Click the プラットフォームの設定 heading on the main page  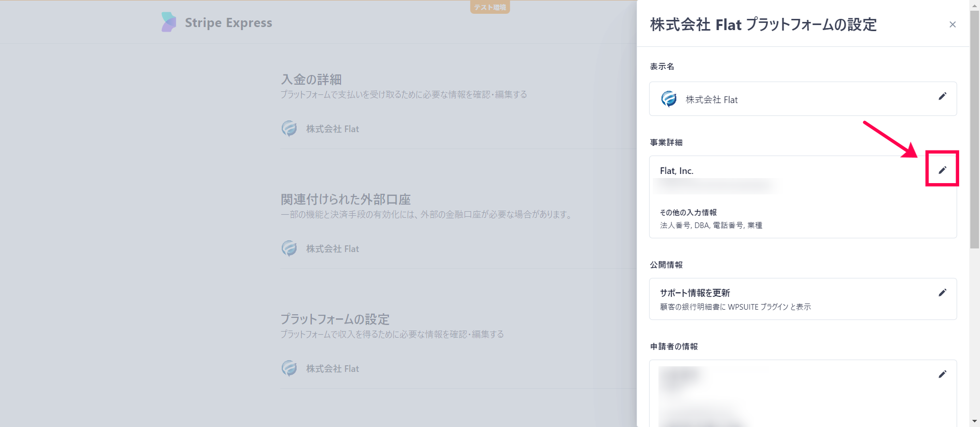click(x=335, y=319)
